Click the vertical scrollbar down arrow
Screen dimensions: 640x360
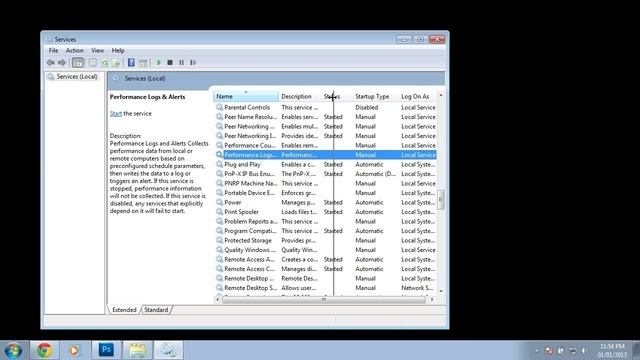click(x=441, y=291)
